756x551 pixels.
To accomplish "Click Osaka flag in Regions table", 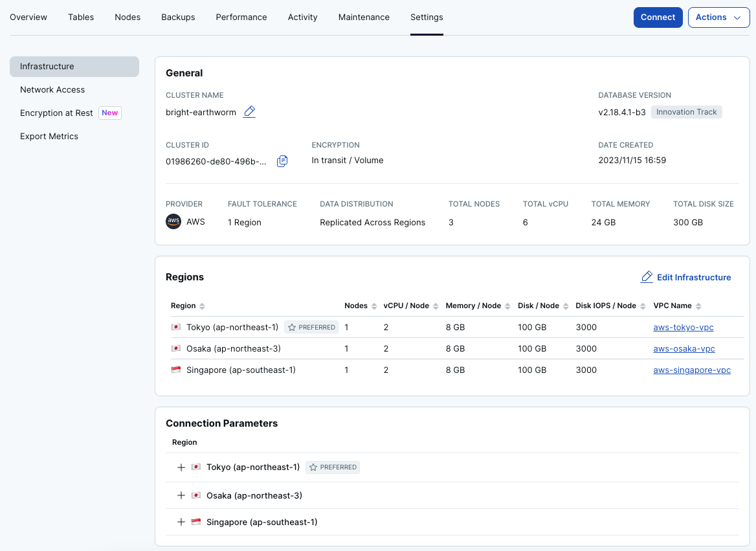I will pos(176,348).
